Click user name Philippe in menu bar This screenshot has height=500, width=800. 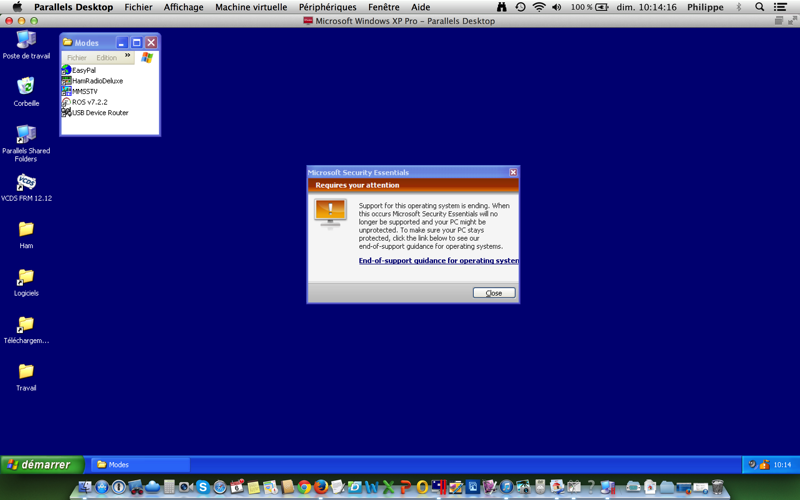tap(705, 7)
